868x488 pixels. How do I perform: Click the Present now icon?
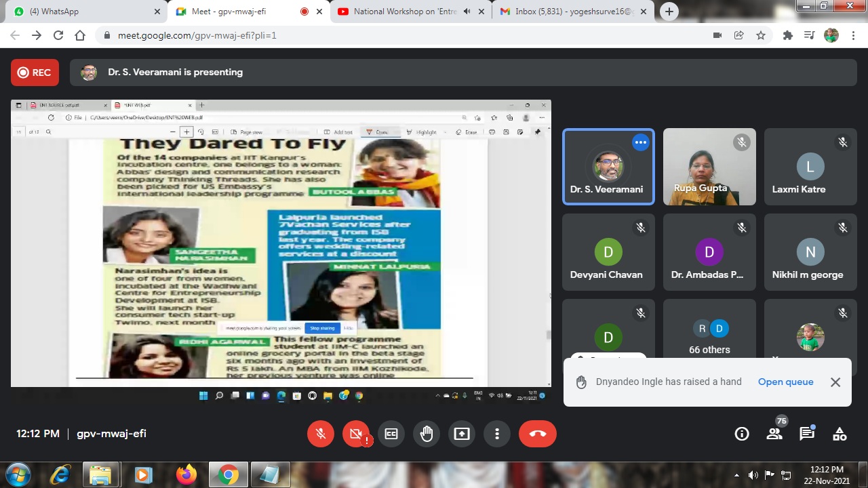pos(462,434)
